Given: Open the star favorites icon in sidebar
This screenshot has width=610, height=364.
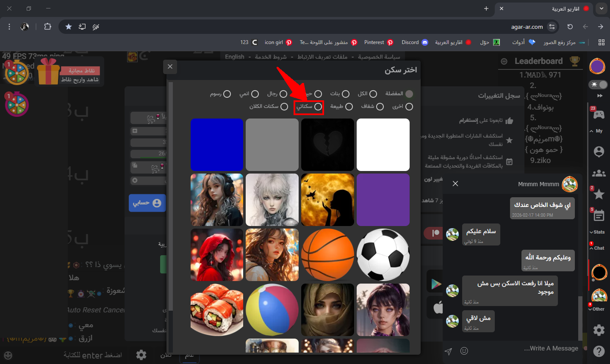Looking at the screenshot, I should (599, 194).
